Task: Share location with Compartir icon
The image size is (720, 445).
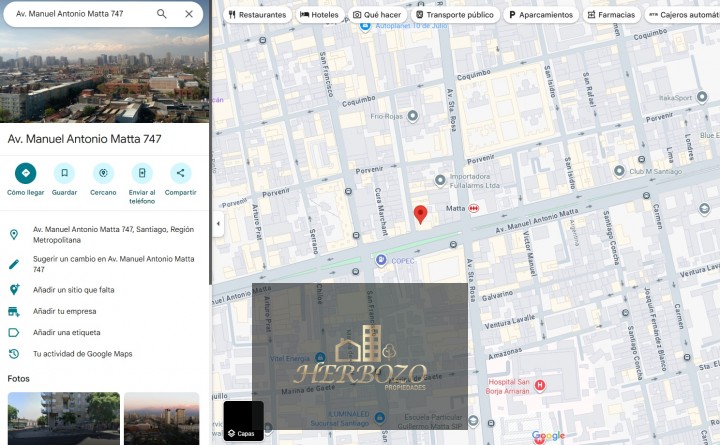Action: 180,173
